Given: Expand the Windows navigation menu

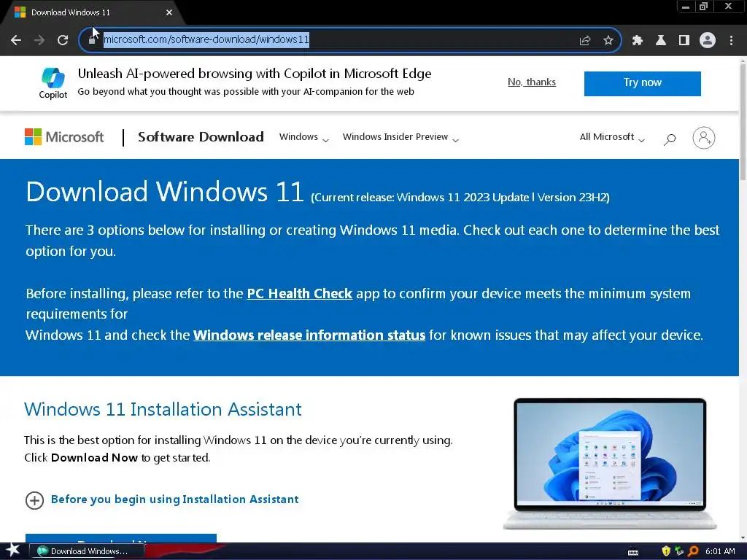Looking at the screenshot, I should (x=304, y=137).
